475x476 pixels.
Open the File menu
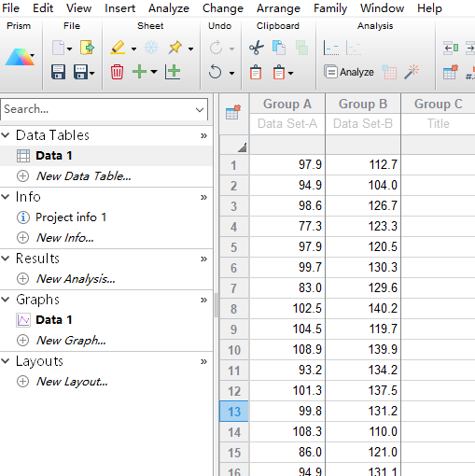[x=10, y=8]
